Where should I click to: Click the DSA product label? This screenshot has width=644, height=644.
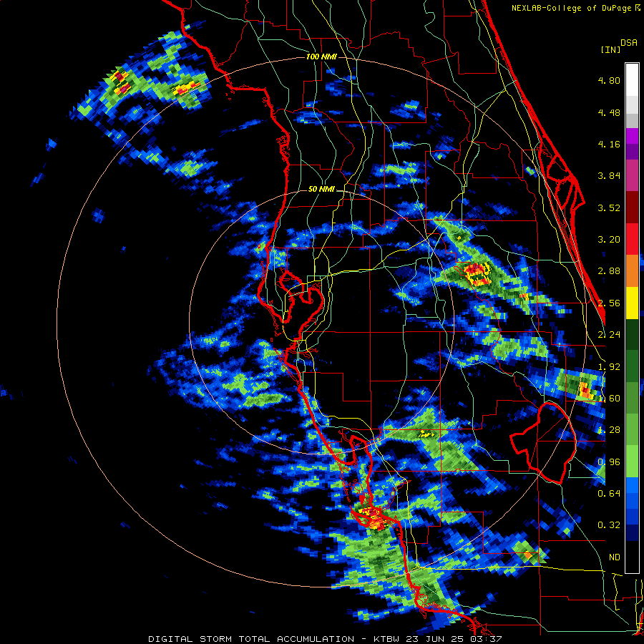(629, 42)
